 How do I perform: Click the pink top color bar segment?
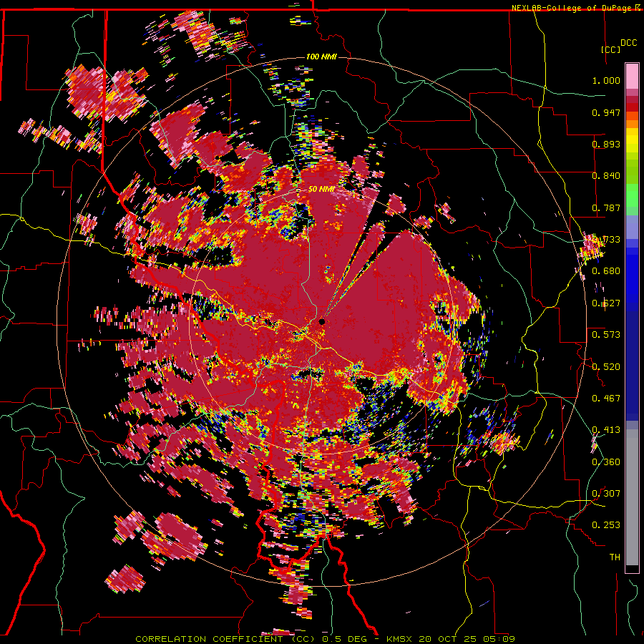pos(632,76)
